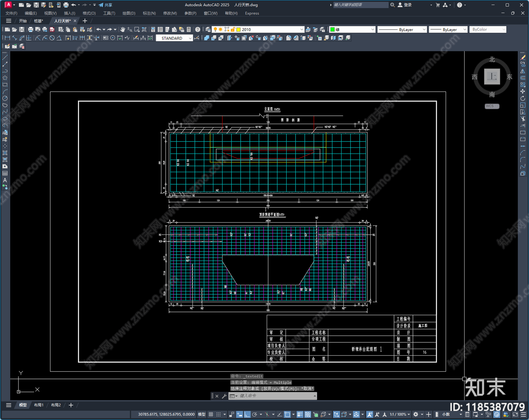
Task: Select the Rotate tool on right toolbar
Action: coord(523,98)
